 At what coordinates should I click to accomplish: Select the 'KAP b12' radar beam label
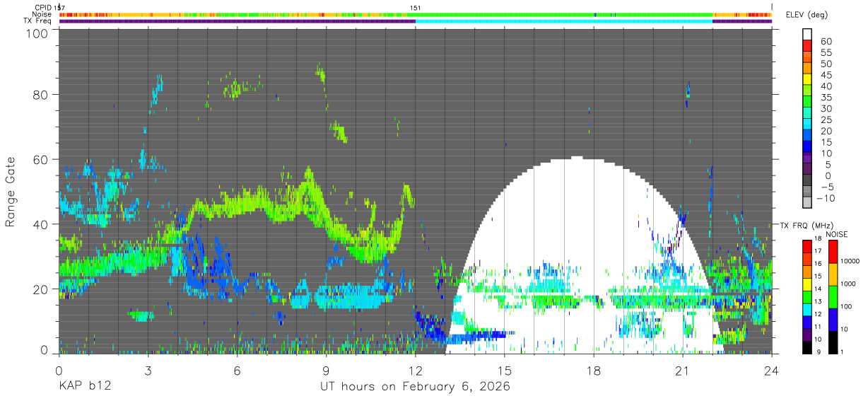click(84, 386)
